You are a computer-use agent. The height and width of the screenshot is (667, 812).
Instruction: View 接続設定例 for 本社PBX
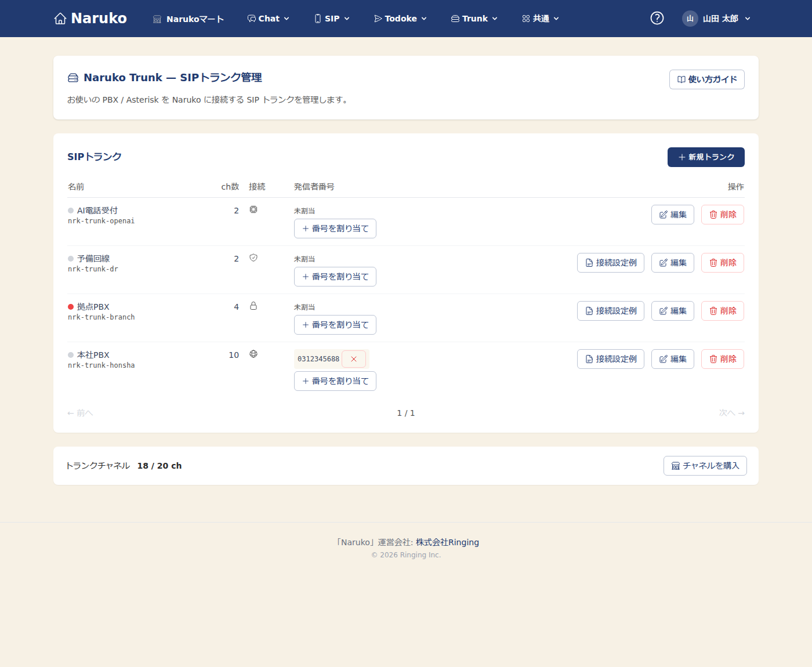click(611, 359)
